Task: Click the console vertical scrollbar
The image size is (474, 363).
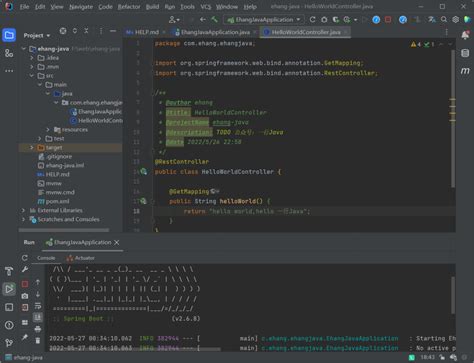Action: (453, 295)
